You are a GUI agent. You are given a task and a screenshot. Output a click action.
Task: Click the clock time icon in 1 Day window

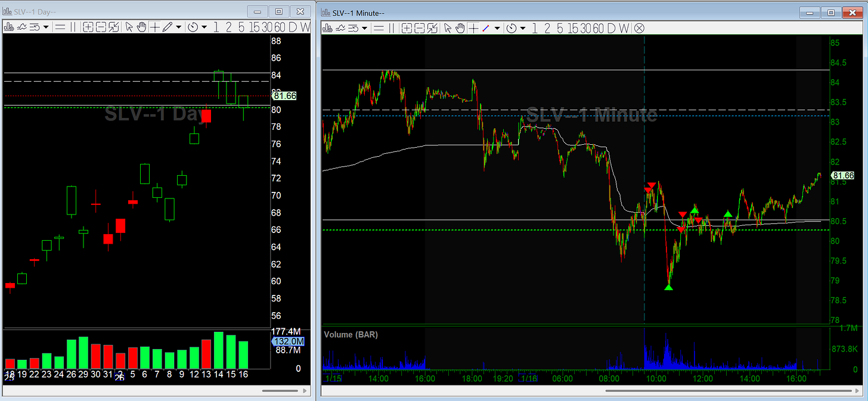[193, 27]
